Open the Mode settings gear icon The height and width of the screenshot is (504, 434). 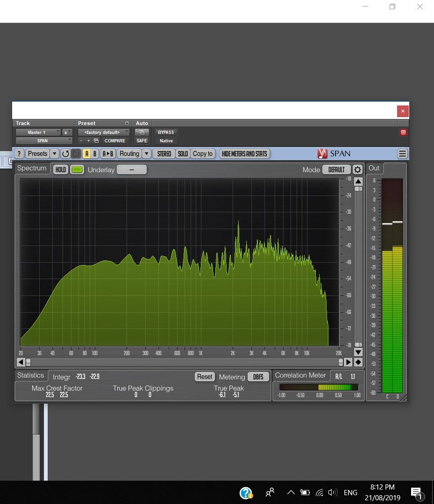(x=357, y=170)
